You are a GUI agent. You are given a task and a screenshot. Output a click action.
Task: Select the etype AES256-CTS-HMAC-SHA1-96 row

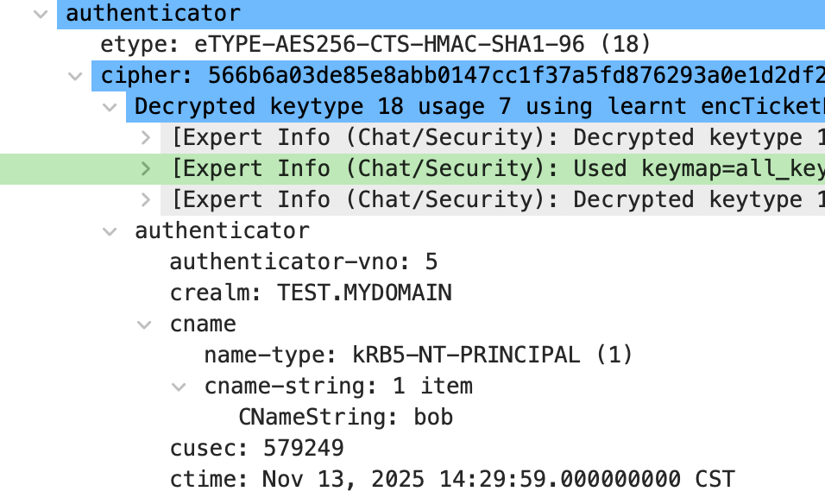point(375,44)
